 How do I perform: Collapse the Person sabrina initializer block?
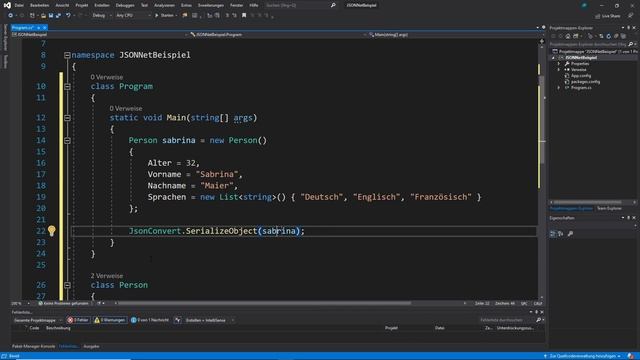point(67,140)
